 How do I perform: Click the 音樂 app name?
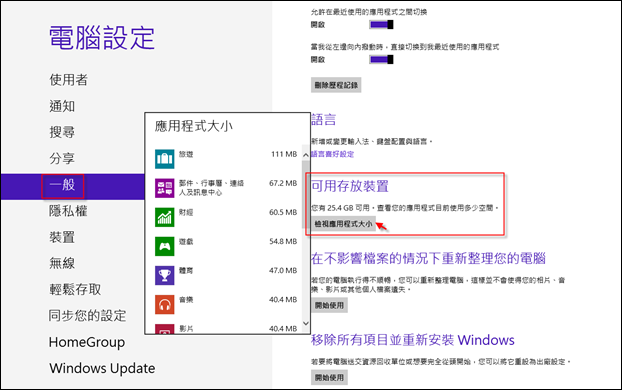pyautogui.click(x=186, y=300)
